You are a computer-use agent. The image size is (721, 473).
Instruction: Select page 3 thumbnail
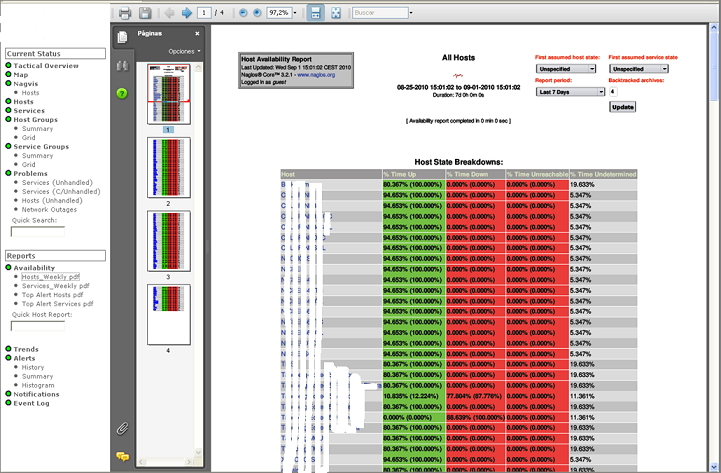(x=169, y=241)
